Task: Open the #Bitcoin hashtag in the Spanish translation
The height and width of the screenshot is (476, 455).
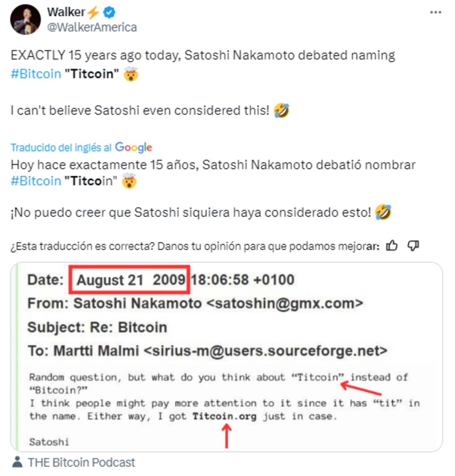Action: 35,180
